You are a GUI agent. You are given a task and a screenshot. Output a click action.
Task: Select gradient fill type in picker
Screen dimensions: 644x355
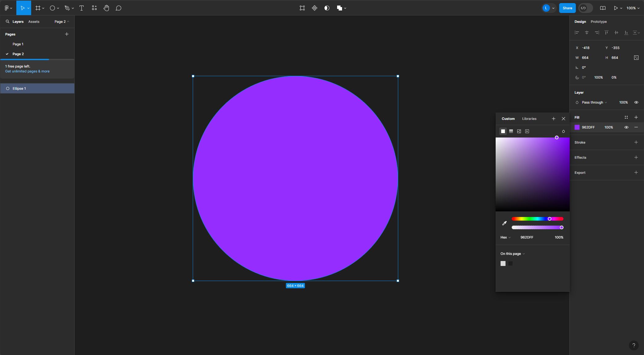click(x=511, y=131)
